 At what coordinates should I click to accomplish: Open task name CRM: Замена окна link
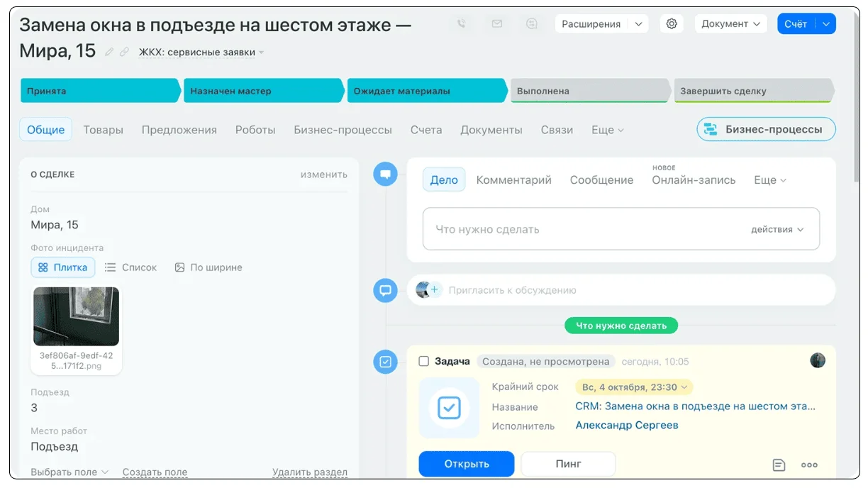[x=696, y=406]
